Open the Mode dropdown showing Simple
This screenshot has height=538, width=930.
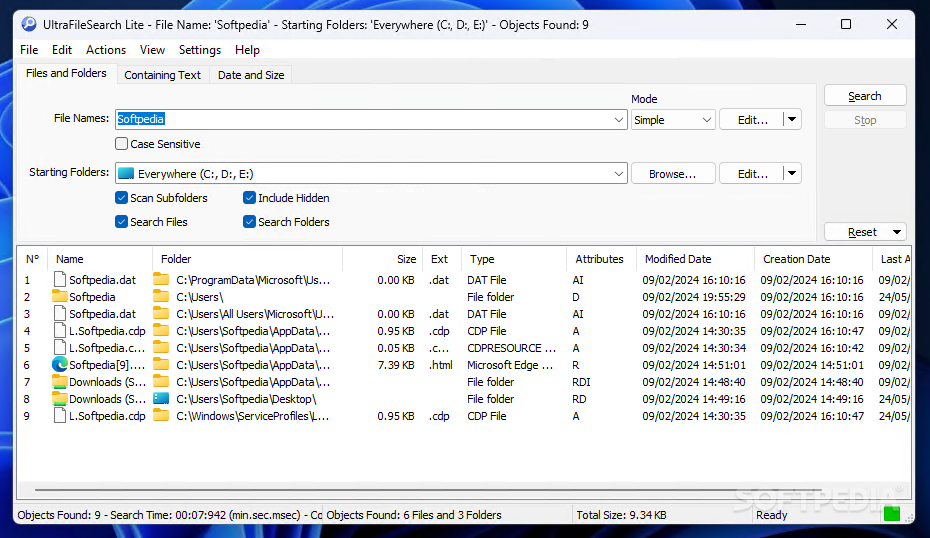coord(673,120)
